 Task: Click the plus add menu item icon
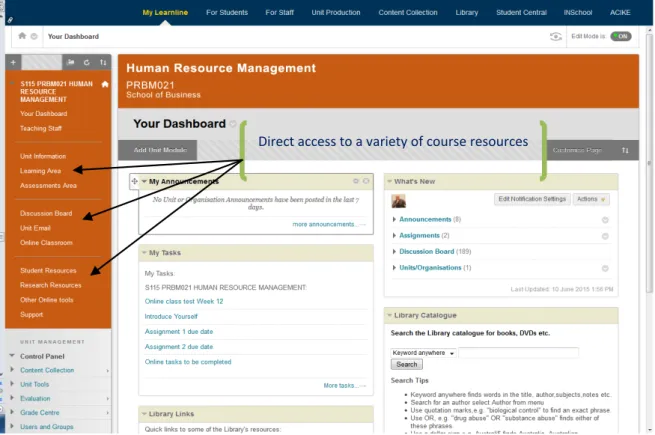click(13, 62)
